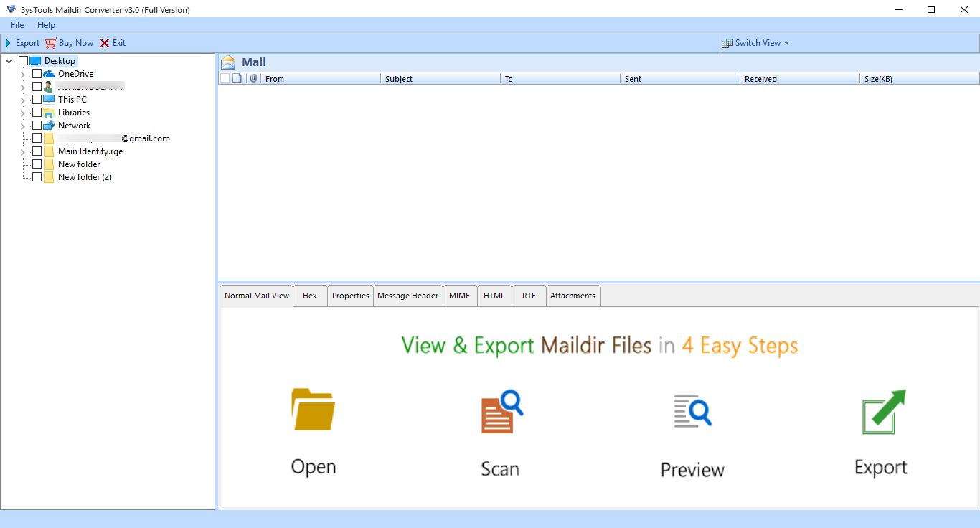The image size is (980, 528).
Task: Click the red Exit X icon
Action: [105, 43]
